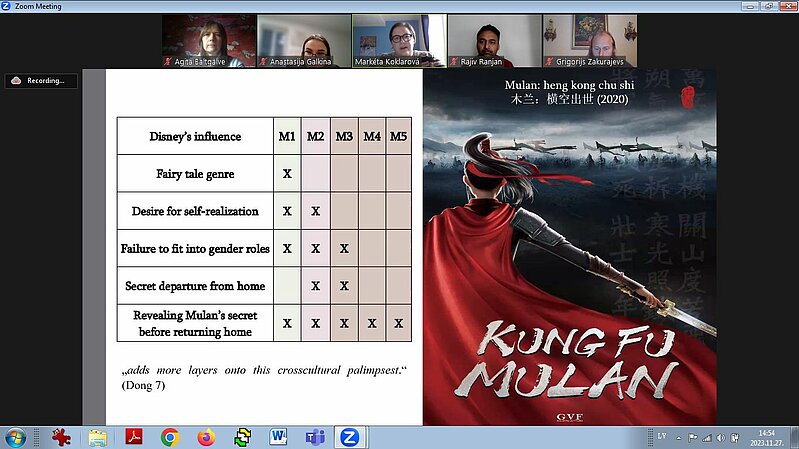Click the M3 column header
Viewport: 799px width, 449px height.
coord(344,137)
